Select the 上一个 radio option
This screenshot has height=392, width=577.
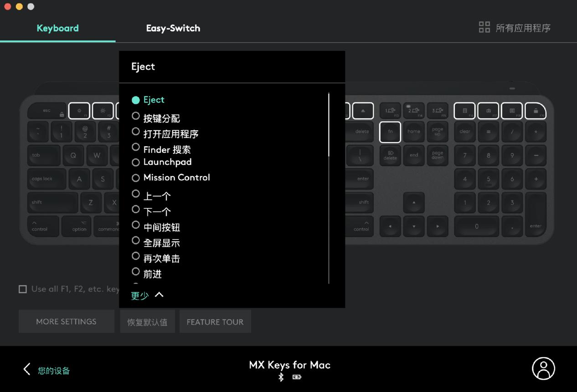click(x=135, y=194)
